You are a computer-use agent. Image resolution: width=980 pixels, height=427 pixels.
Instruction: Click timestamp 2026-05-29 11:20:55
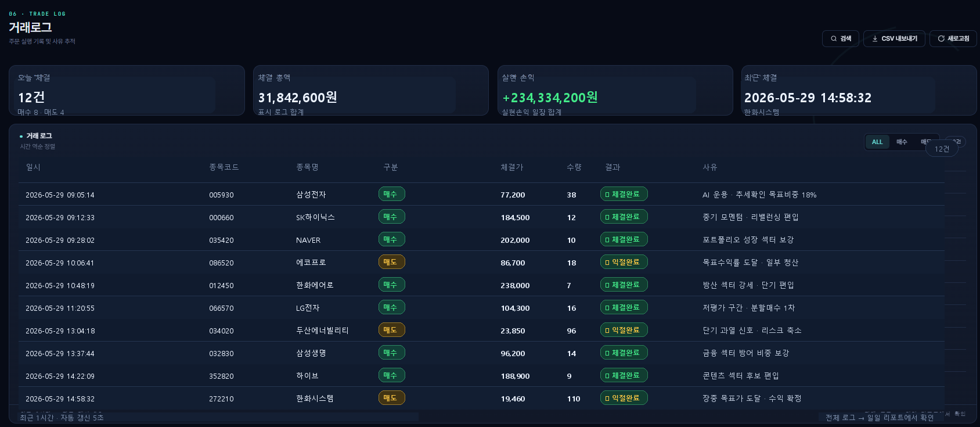(x=60, y=308)
